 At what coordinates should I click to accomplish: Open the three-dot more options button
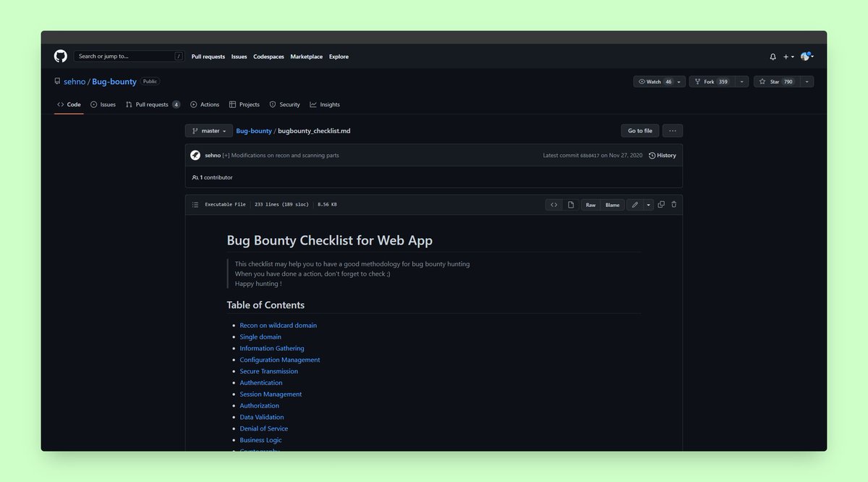point(673,131)
